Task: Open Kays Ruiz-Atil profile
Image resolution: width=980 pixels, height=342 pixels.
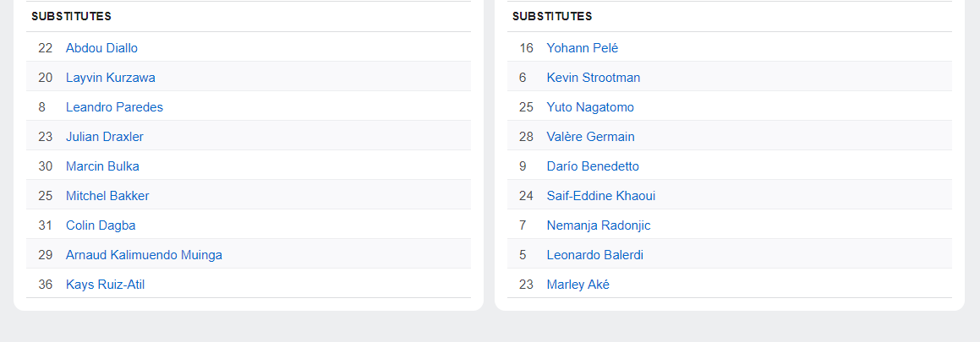Action: (105, 285)
